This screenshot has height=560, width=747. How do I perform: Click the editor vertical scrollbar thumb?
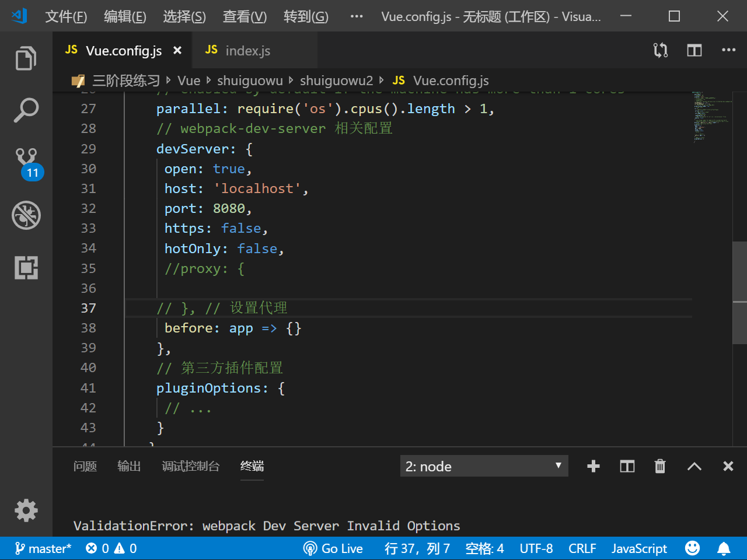(739, 293)
